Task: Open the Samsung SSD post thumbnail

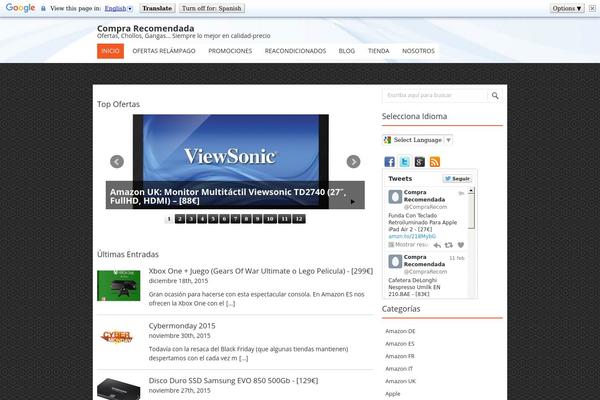Action: (x=119, y=389)
